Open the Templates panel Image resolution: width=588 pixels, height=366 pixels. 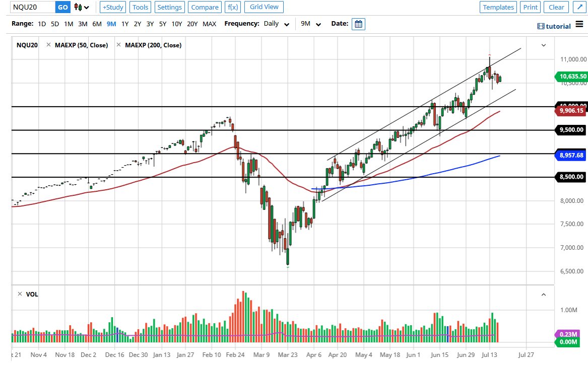pos(498,7)
